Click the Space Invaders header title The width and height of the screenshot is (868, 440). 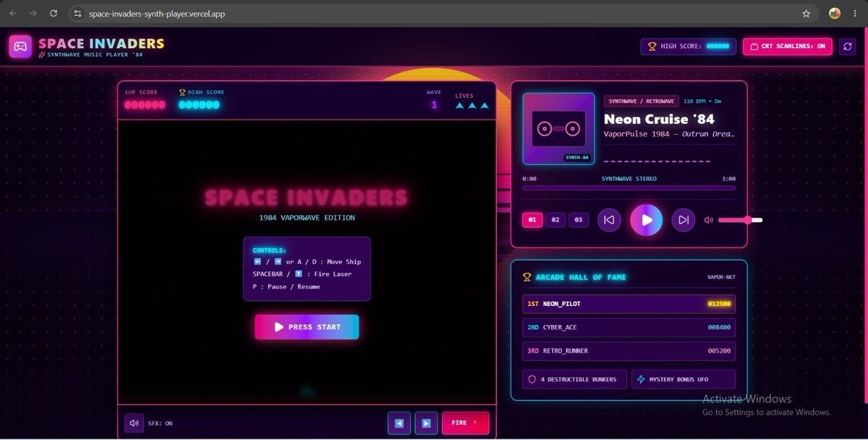click(101, 43)
